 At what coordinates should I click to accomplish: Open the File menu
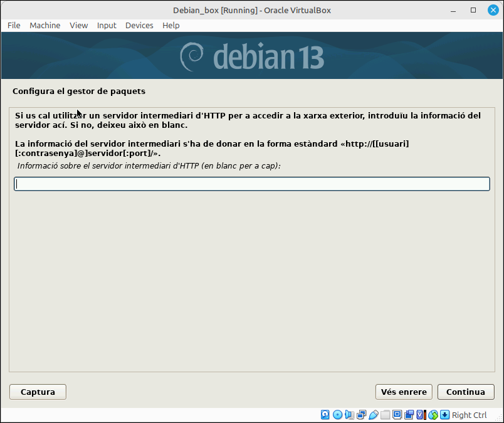point(14,26)
